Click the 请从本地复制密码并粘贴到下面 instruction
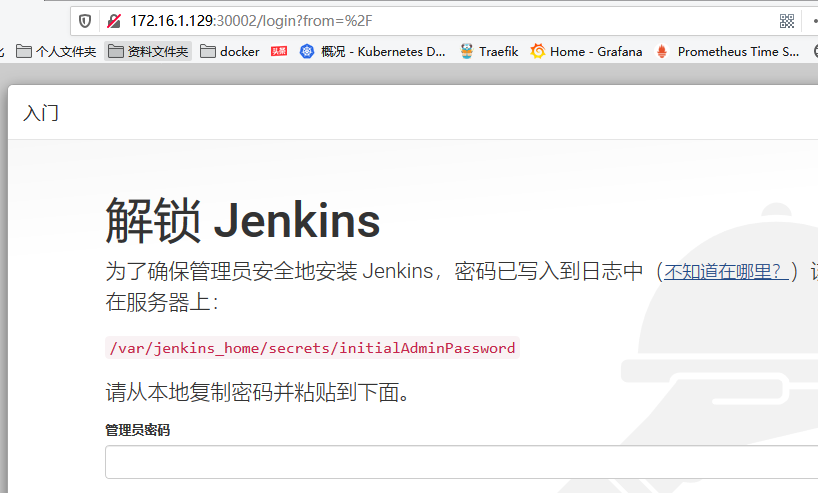The image size is (818, 493). (258, 392)
